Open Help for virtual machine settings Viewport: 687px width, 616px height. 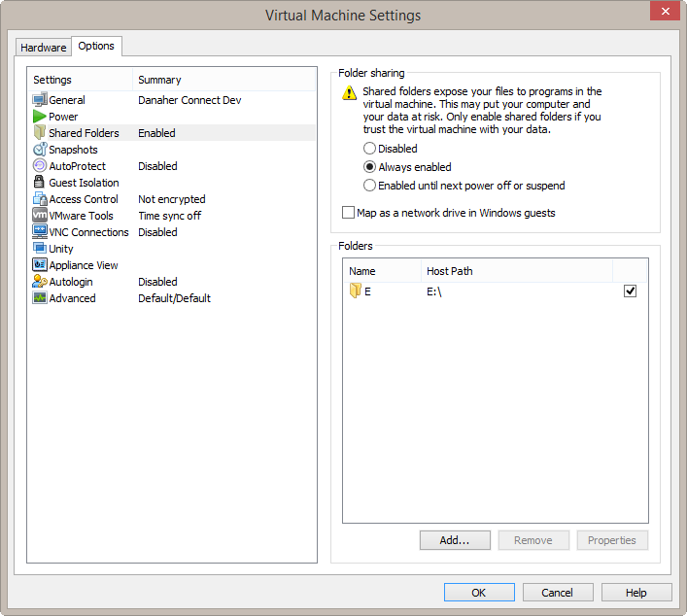point(636,593)
